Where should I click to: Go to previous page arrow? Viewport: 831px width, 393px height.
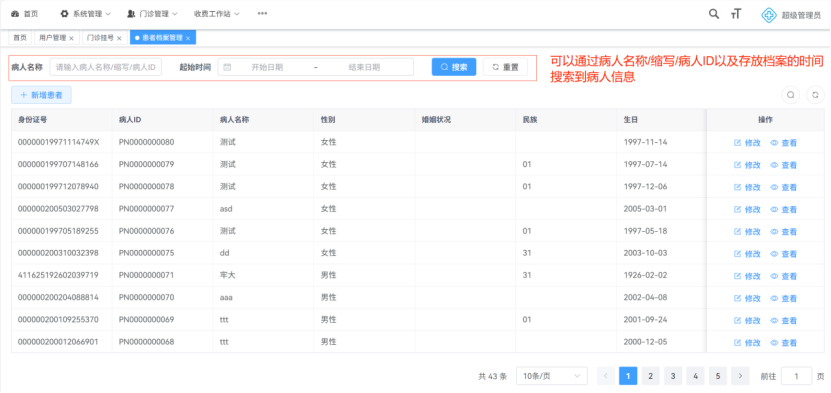click(x=606, y=376)
